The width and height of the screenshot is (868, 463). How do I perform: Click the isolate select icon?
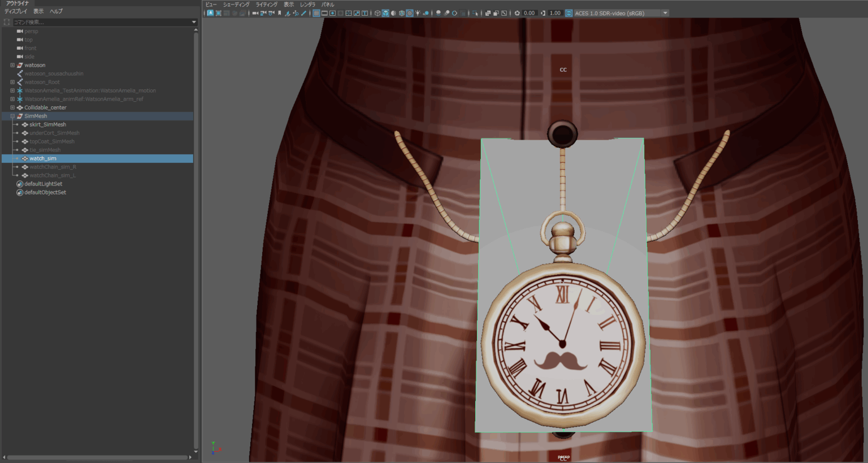pos(475,13)
